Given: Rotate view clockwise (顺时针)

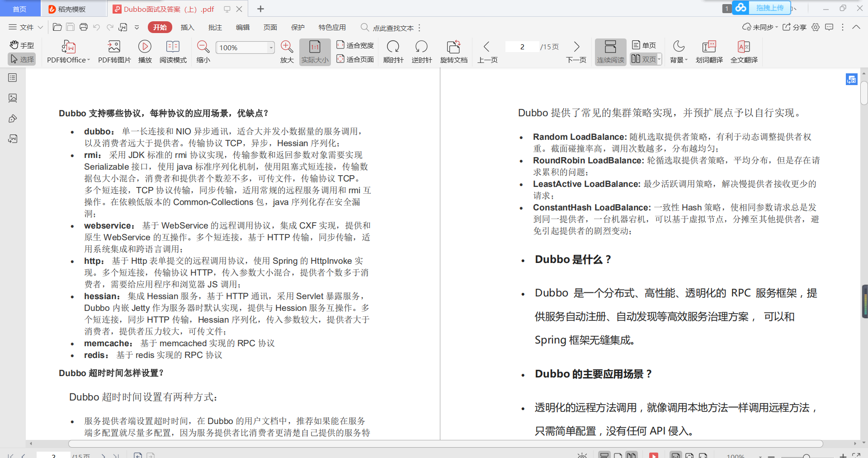Looking at the screenshot, I should tap(393, 52).
